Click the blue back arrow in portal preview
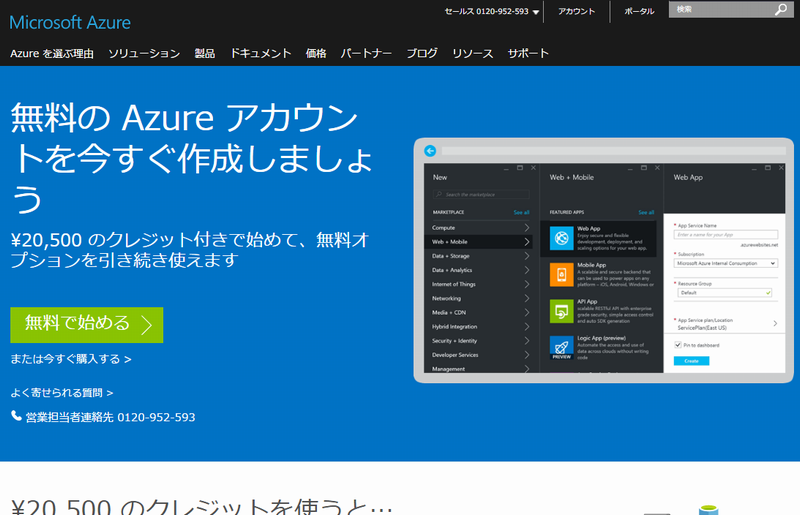Viewport: 800px width, 515px height. 430,151
